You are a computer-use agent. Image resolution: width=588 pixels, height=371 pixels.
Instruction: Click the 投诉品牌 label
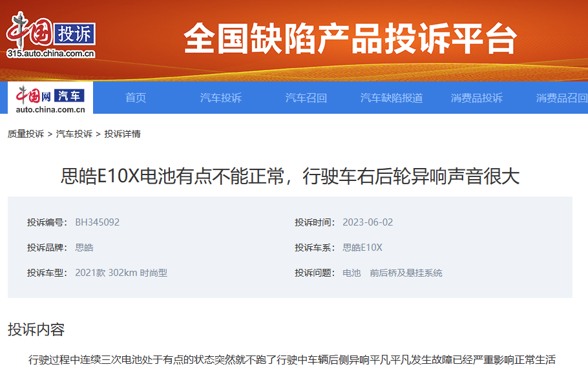(x=47, y=248)
